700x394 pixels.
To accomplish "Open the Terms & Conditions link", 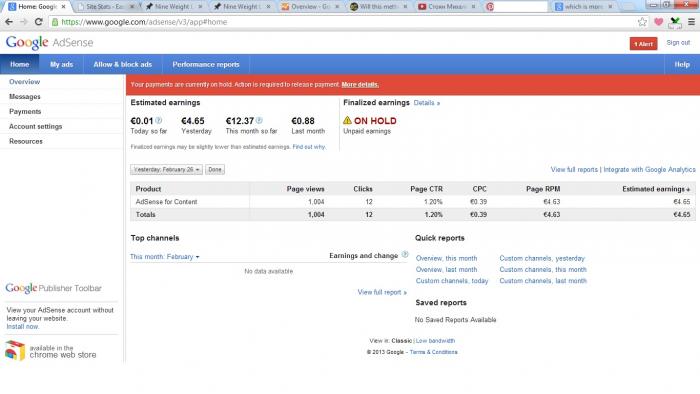I will point(433,352).
